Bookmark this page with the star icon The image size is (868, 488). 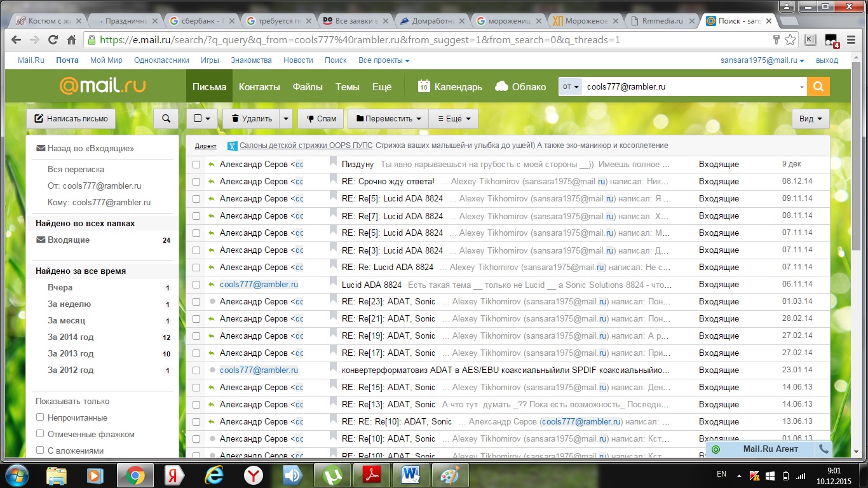click(790, 39)
